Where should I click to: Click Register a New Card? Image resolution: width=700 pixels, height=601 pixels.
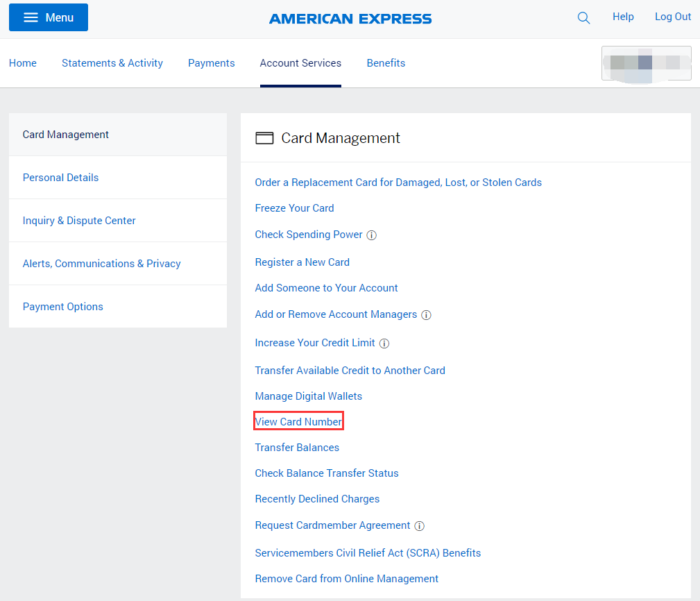[302, 262]
